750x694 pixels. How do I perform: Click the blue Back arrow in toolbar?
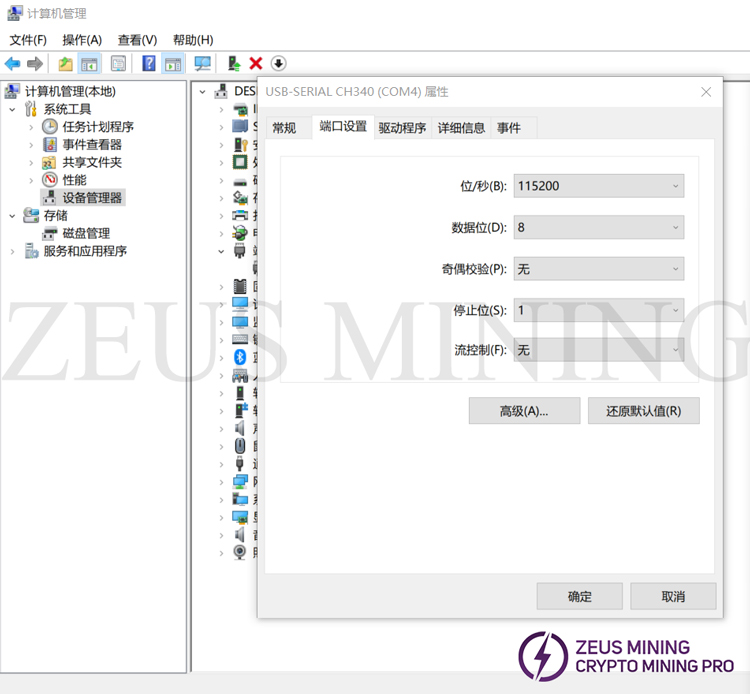pyautogui.click(x=13, y=64)
